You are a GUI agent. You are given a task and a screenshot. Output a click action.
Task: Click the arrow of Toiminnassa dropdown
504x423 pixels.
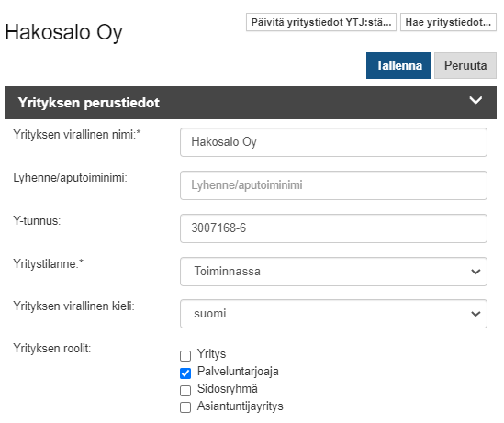pos(476,272)
